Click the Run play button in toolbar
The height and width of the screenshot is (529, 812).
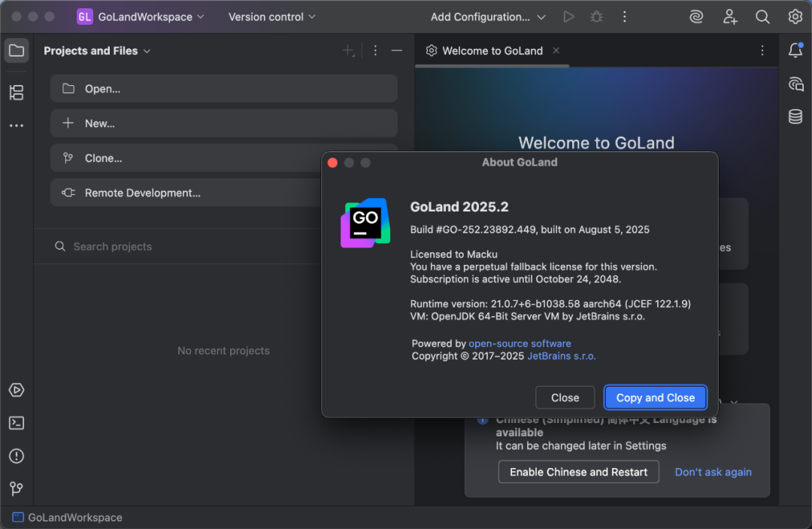[x=568, y=17]
